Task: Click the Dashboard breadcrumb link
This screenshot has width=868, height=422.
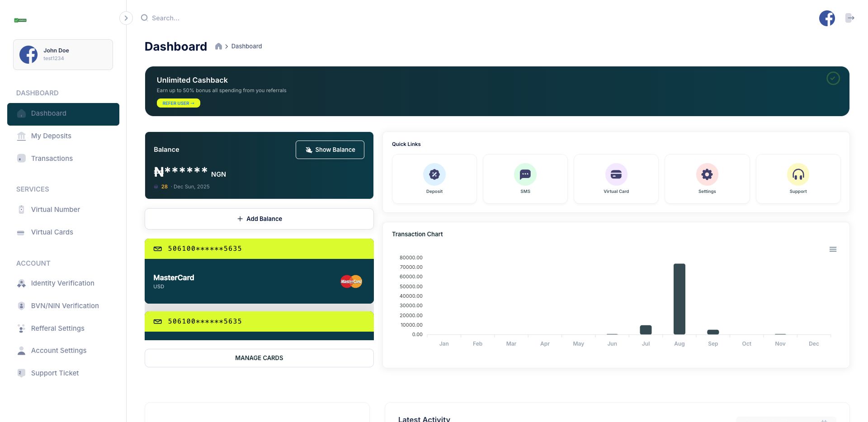Action: point(246,46)
